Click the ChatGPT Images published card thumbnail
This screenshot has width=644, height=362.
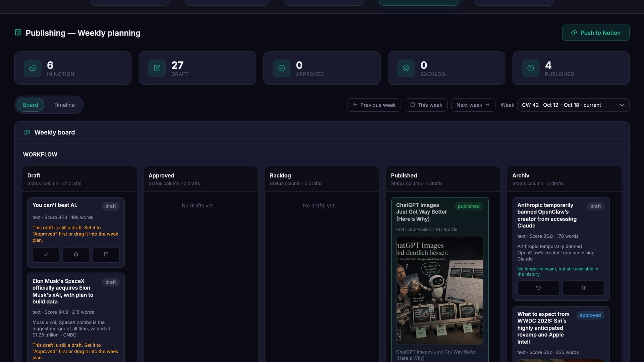tap(440, 291)
